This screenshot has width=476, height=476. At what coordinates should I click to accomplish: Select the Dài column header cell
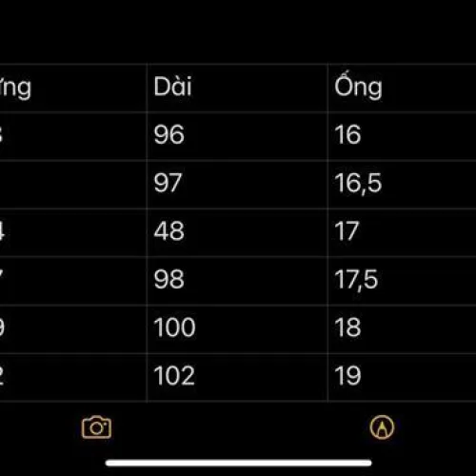[237, 88]
